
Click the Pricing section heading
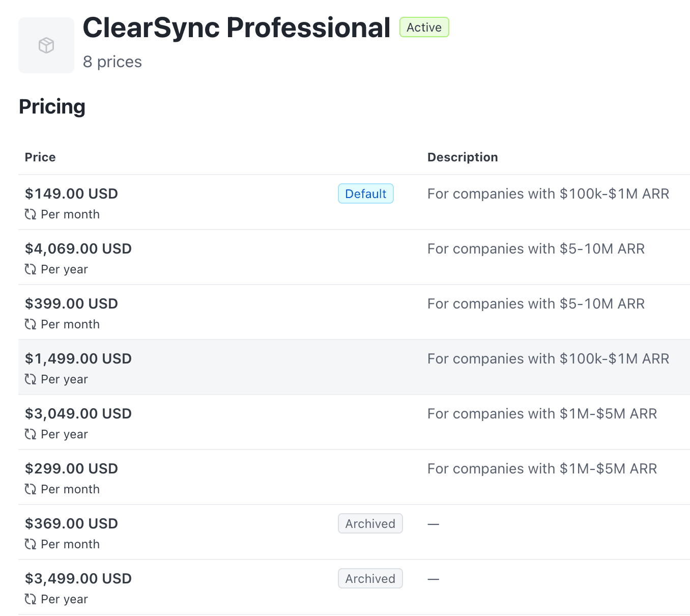click(x=51, y=106)
